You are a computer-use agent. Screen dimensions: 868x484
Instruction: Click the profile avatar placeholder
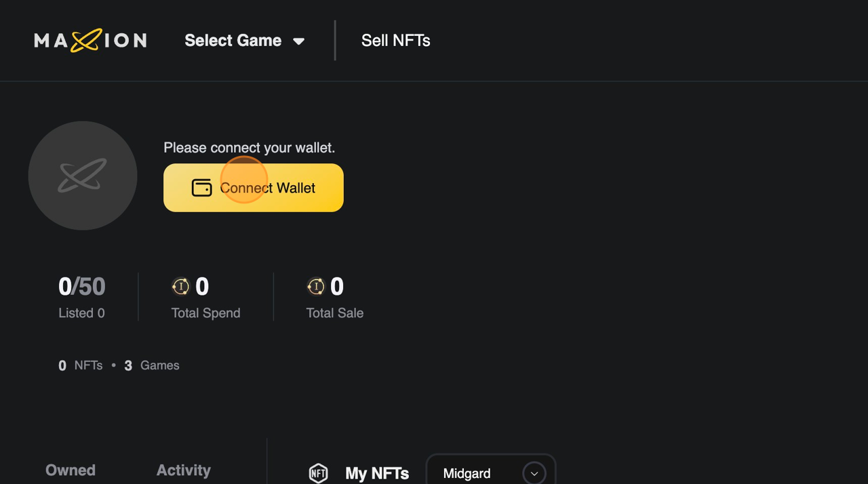(83, 176)
